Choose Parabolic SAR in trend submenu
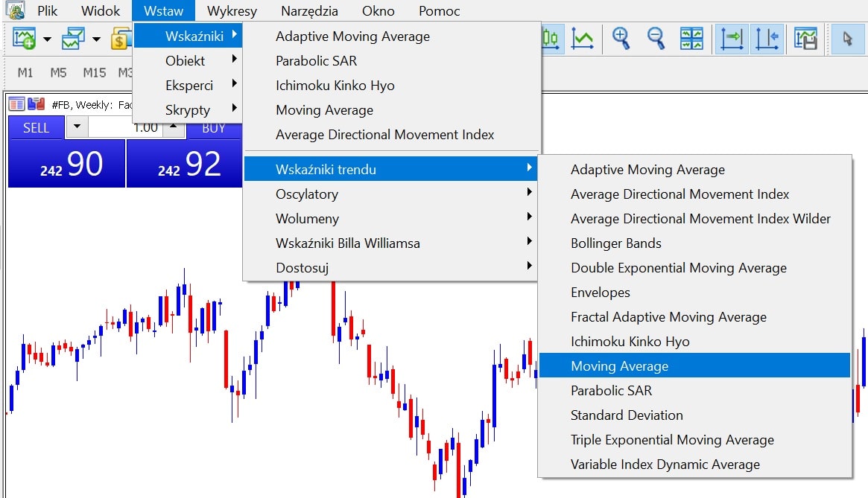Viewport: 868px width, 498px height. tap(694, 391)
